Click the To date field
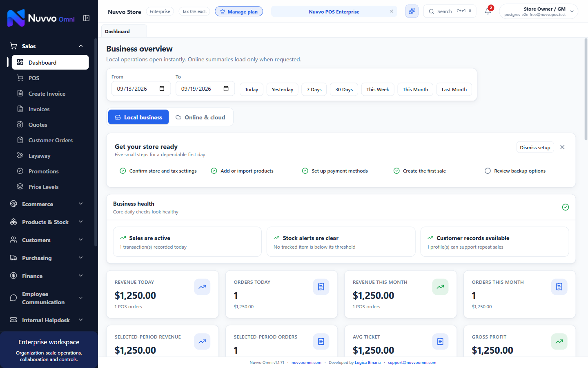This screenshot has width=588, height=368. tap(205, 89)
